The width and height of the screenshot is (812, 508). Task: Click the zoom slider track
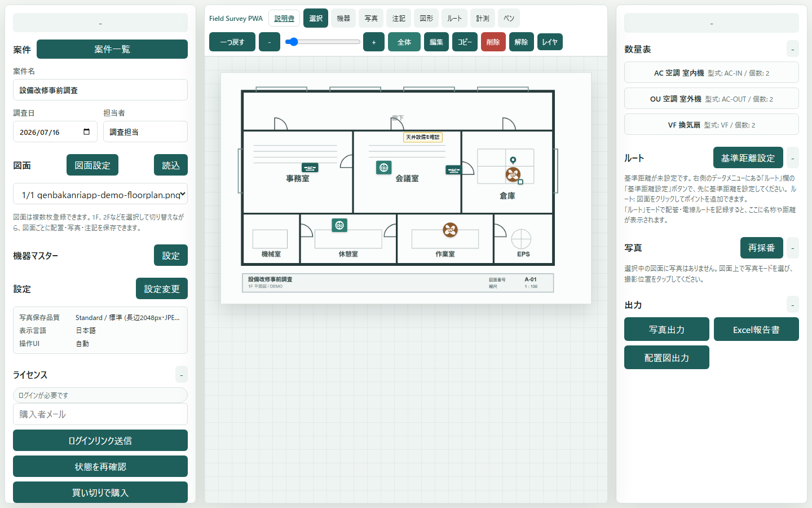point(323,42)
